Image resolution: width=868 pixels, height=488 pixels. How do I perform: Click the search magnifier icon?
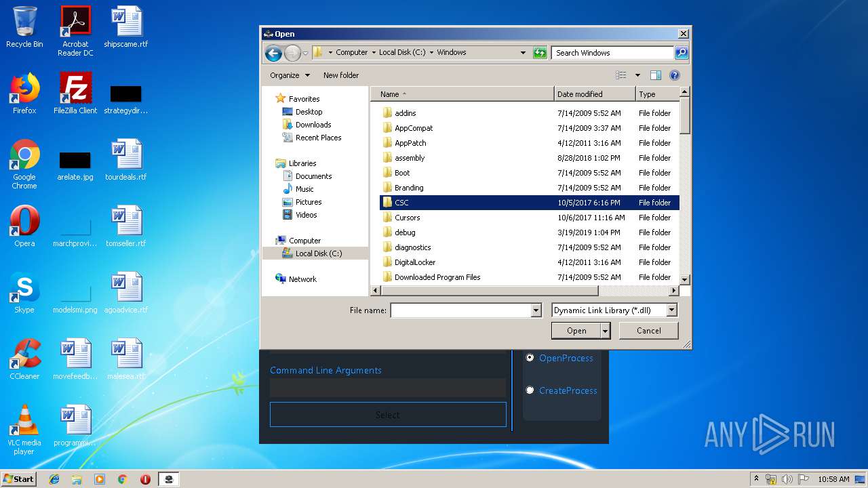(682, 53)
